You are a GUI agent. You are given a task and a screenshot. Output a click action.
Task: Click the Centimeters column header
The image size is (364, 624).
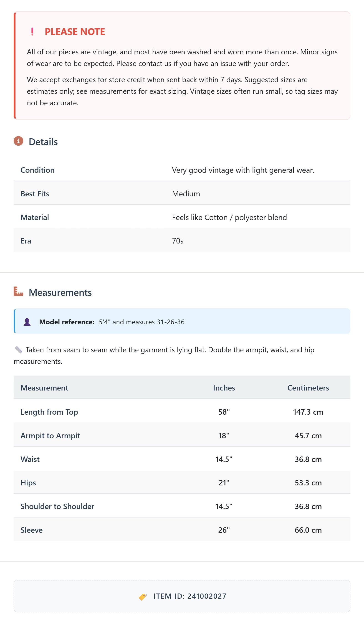coord(308,388)
